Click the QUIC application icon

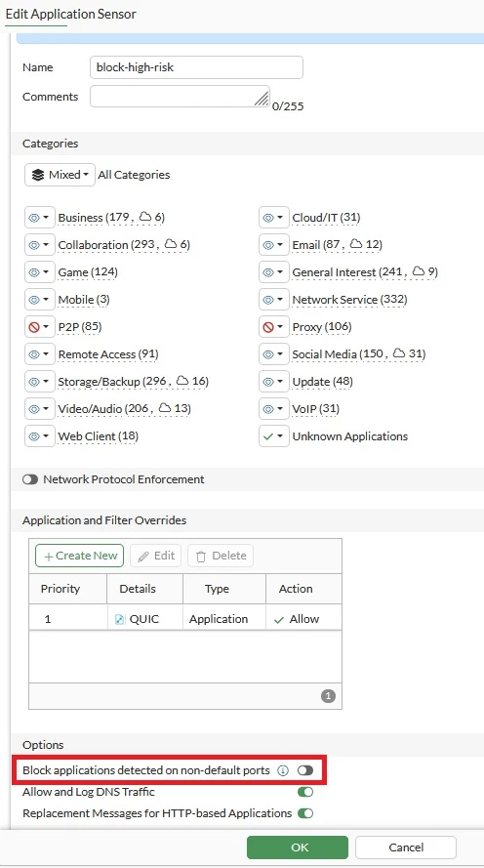(x=119, y=619)
